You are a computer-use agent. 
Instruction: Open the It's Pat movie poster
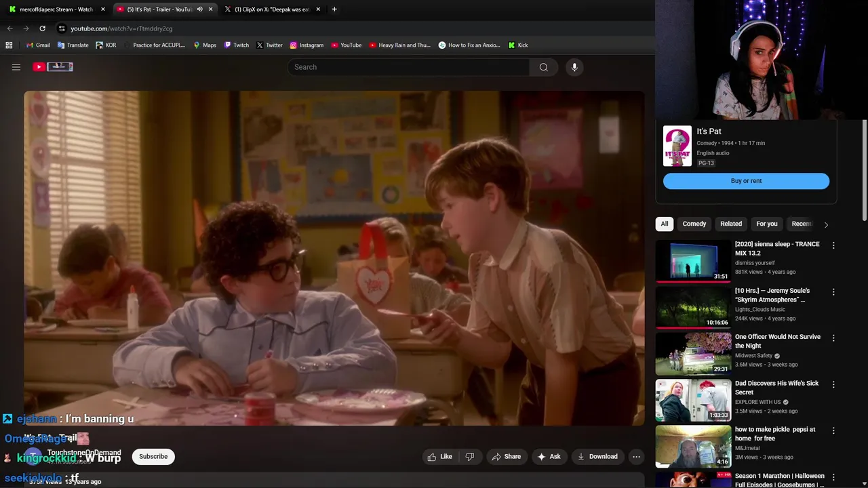pos(677,146)
